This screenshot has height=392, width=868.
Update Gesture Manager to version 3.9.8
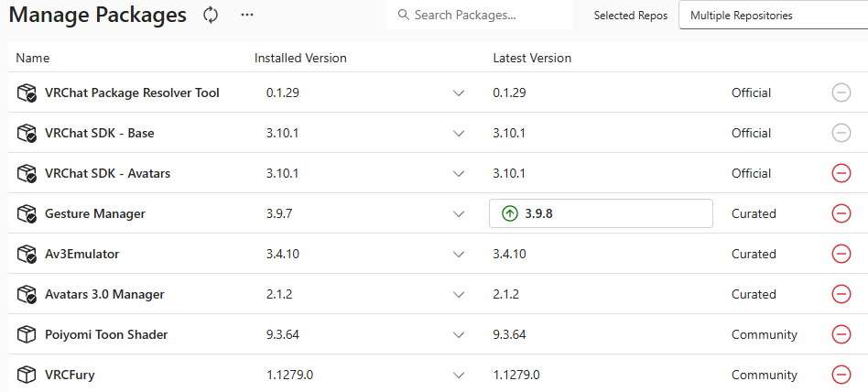point(601,213)
